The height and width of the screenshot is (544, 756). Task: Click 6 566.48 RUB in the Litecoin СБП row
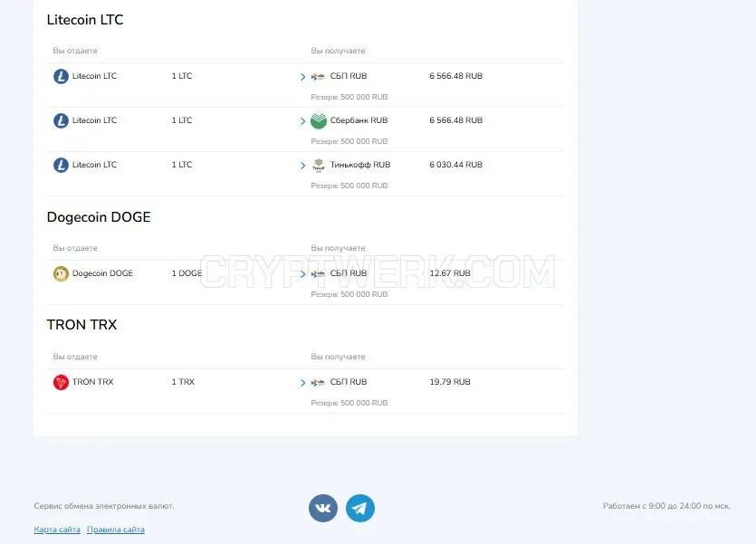coord(456,76)
